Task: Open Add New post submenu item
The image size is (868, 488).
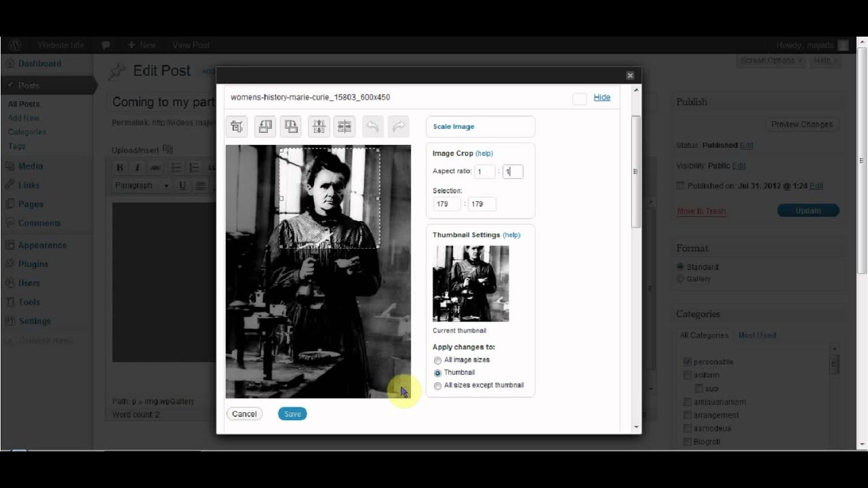Action: (24, 118)
